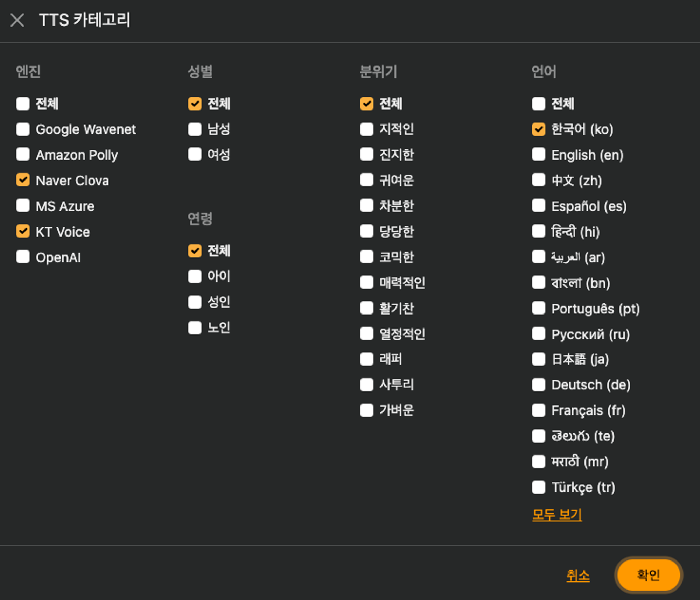Close the TTS category dialog with X

point(17,20)
